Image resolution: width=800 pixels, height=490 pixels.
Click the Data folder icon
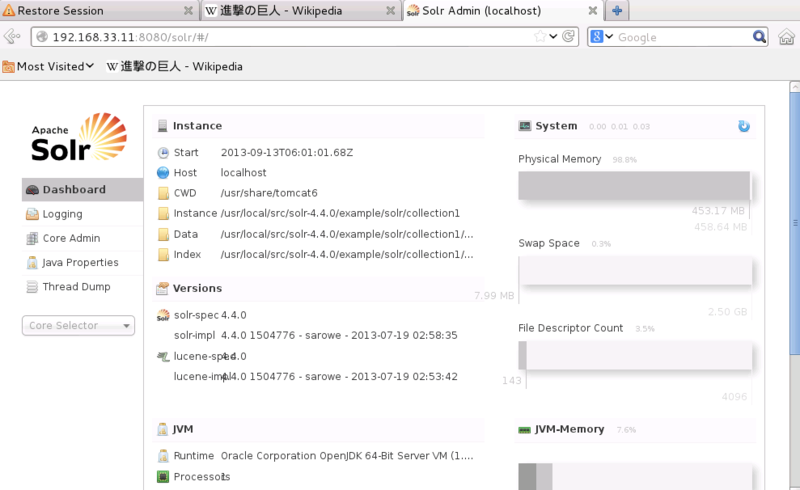[163, 234]
